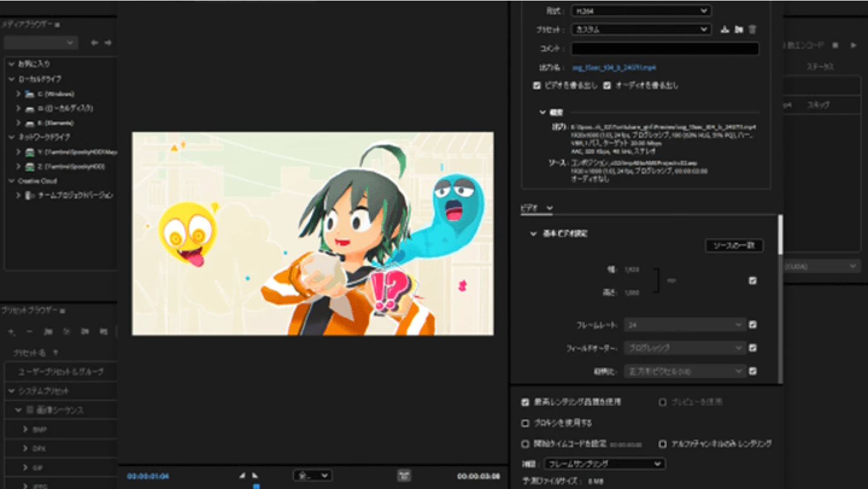The width and height of the screenshot is (868, 489).
Task: Delete the preset with the trash icon
Action: pyautogui.click(x=752, y=29)
